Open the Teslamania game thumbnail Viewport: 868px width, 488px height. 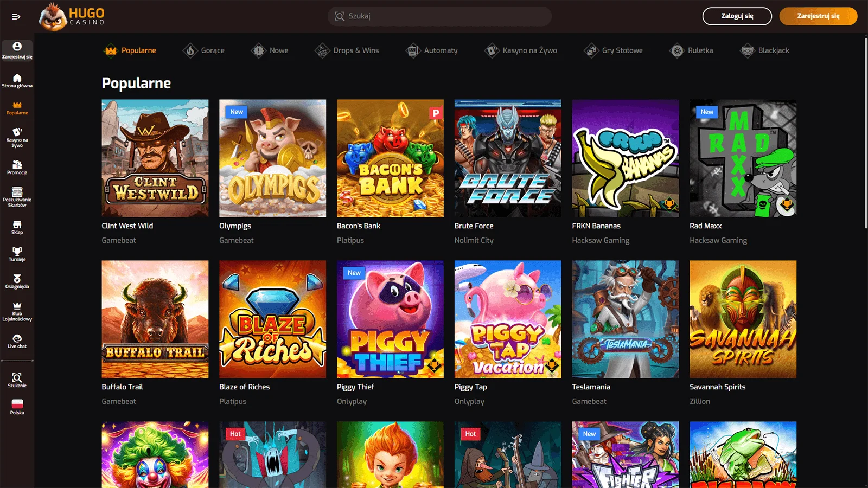coord(625,319)
